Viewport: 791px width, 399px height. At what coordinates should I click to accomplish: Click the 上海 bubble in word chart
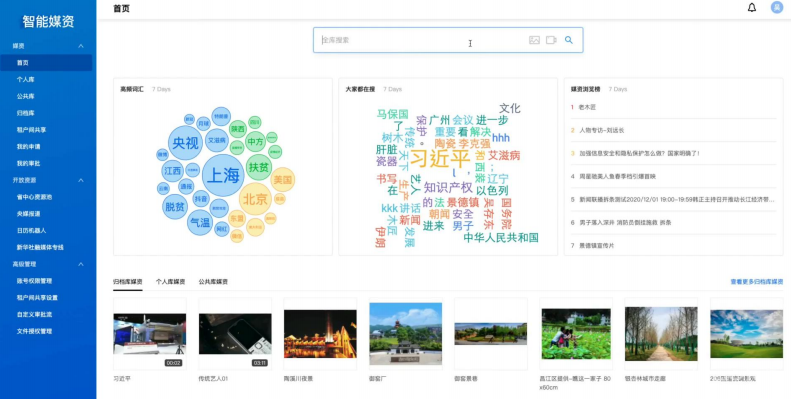click(x=223, y=175)
